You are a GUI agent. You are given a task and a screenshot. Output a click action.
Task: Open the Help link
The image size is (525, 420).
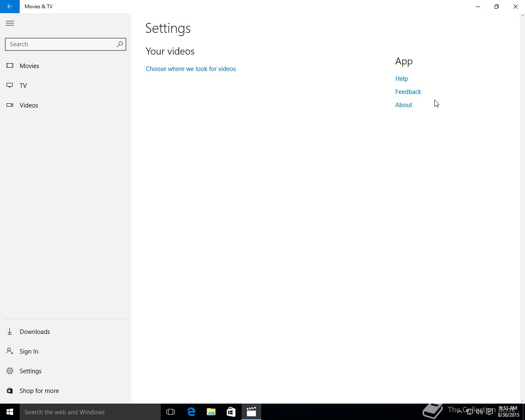[x=402, y=79]
